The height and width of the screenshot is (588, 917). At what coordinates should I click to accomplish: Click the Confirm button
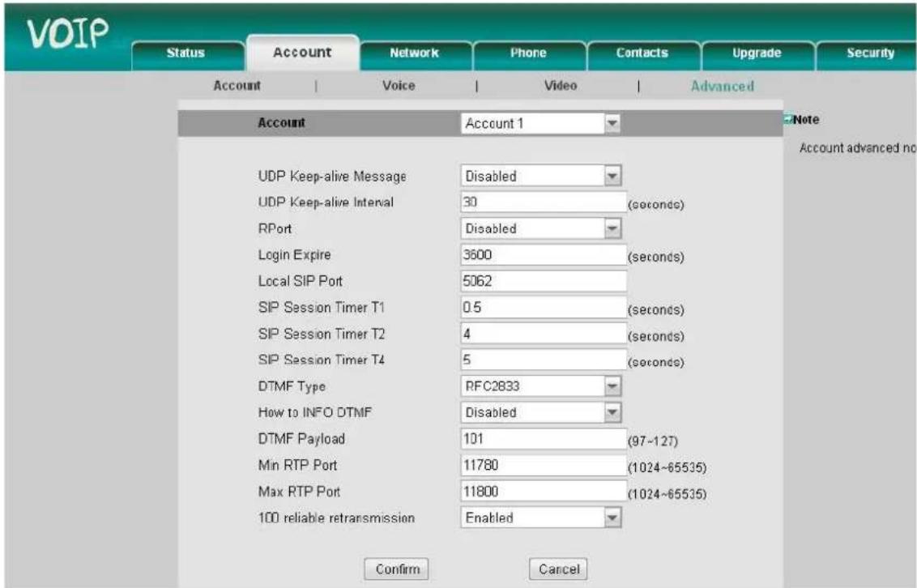point(396,569)
